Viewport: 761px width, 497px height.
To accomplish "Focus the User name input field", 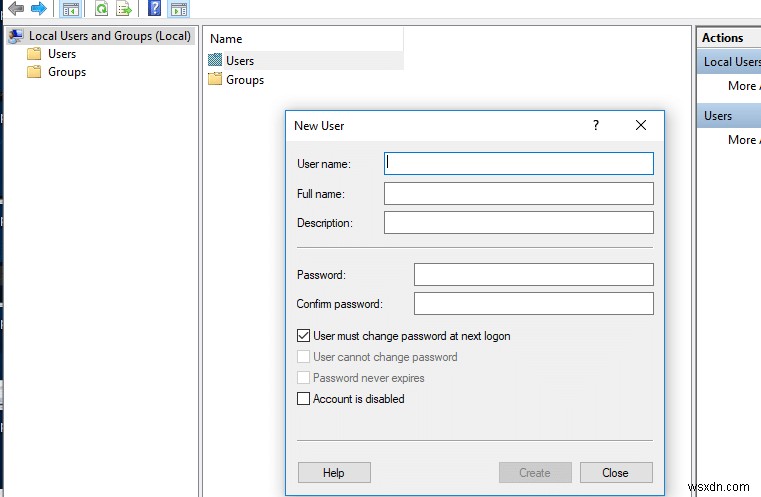I will (x=519, y=164).
